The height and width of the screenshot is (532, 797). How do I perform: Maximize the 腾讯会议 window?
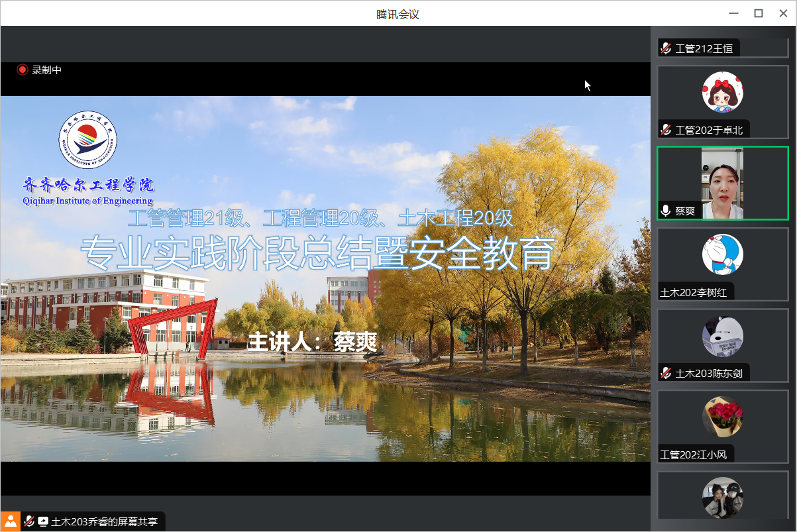coord(759,13)
